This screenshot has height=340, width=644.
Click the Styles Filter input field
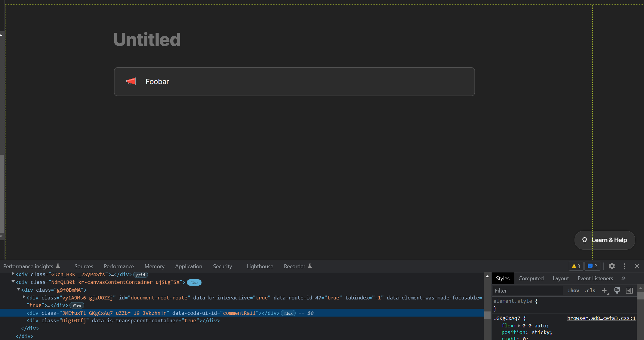528,290
